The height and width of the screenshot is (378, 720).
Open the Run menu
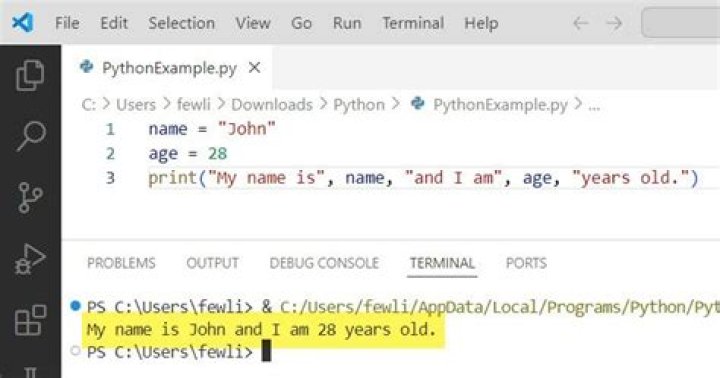coord(347,23)
